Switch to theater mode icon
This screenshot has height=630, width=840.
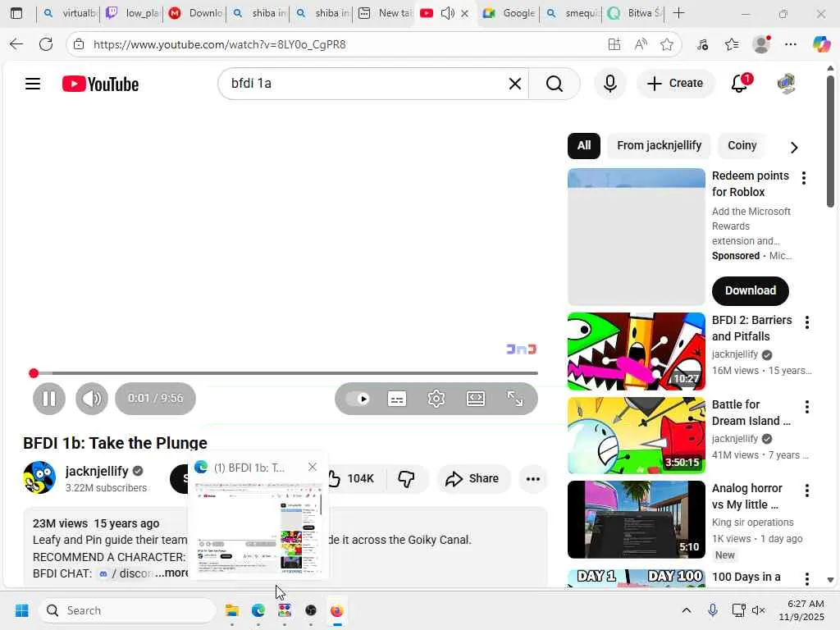pyautogui.click(x=476, y=399)
